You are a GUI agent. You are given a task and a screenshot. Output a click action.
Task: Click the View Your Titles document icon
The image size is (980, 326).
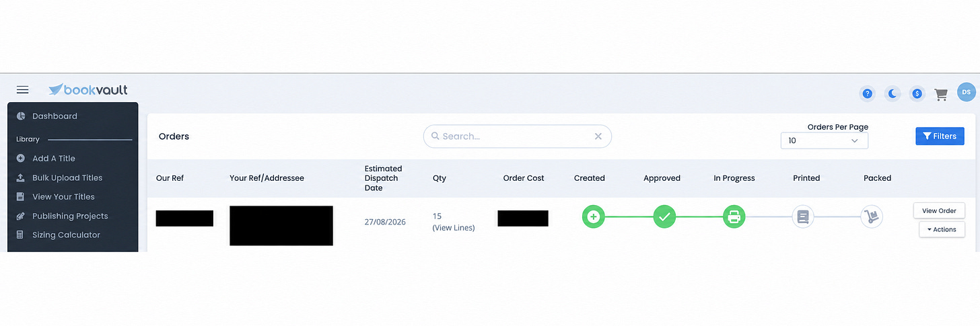pos(20,197)
